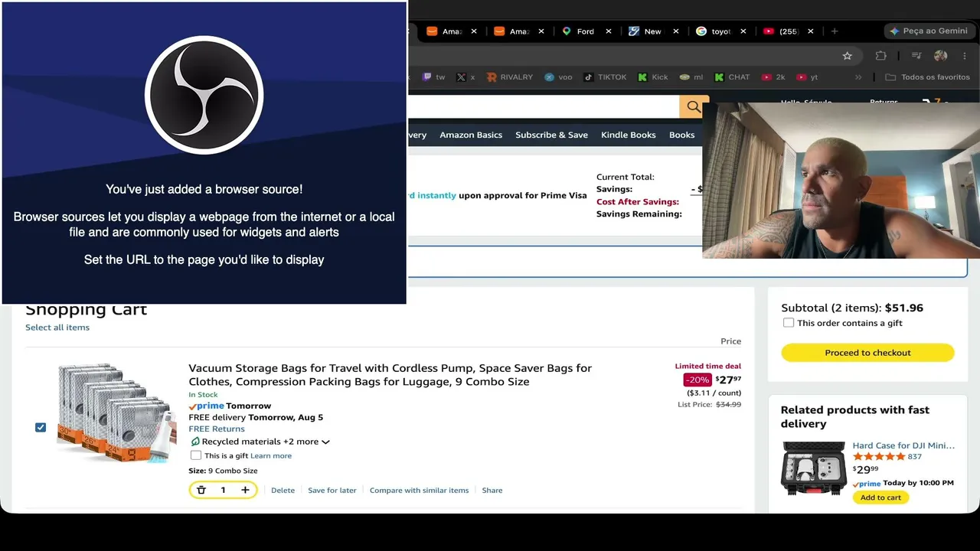Open the CHAT bookmark
Image resolution: width=980 pixels, height=551 pixels.
coord(732,77)
